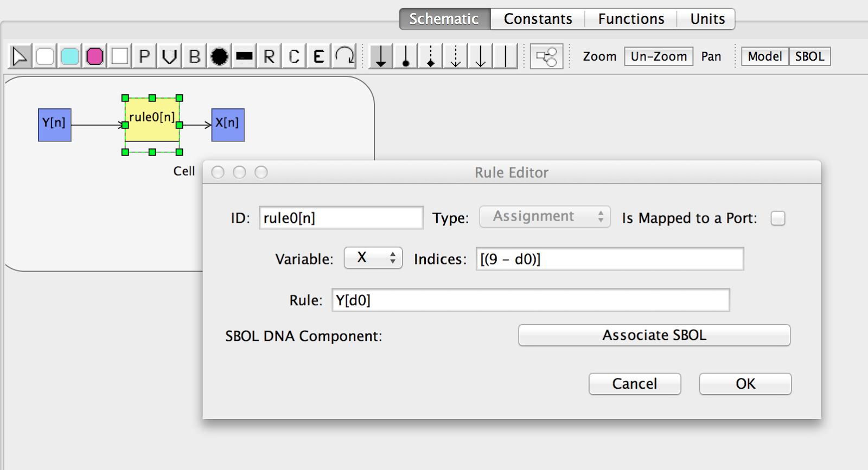Select the X[n] species node

228,125
